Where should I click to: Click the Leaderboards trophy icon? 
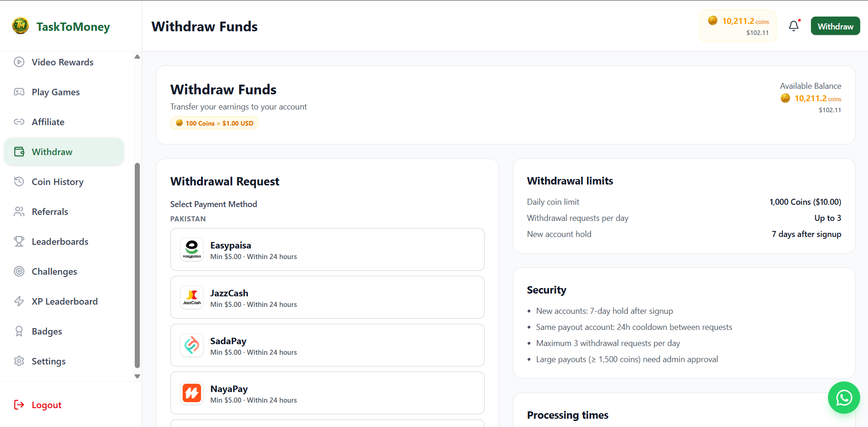(x=19, y=242)
